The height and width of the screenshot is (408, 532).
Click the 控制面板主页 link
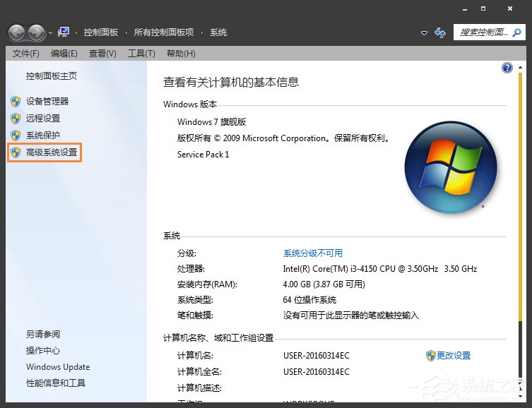point(51,76)
